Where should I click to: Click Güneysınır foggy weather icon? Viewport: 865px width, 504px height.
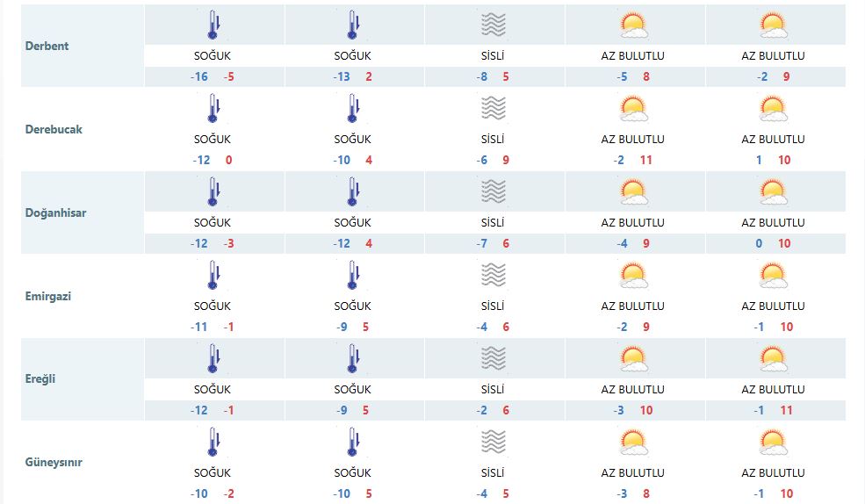[x=494, y=442]
